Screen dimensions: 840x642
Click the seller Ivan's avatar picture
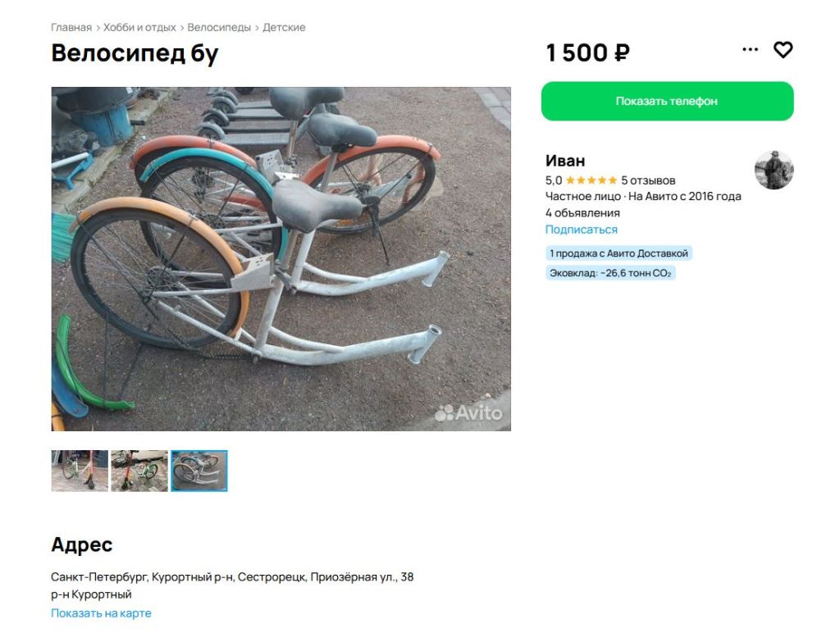[x=774, y=171]
